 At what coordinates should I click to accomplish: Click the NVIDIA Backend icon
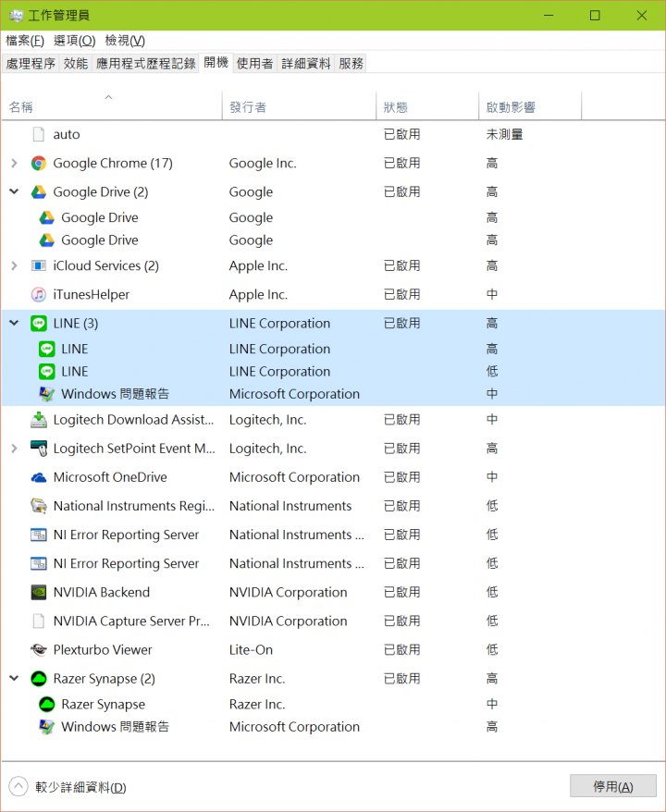click(38, 593)
